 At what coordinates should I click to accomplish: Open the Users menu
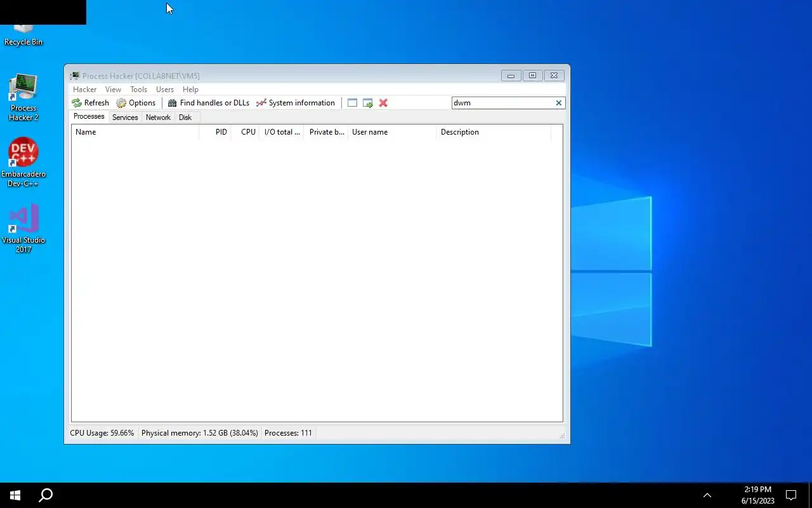165,90
